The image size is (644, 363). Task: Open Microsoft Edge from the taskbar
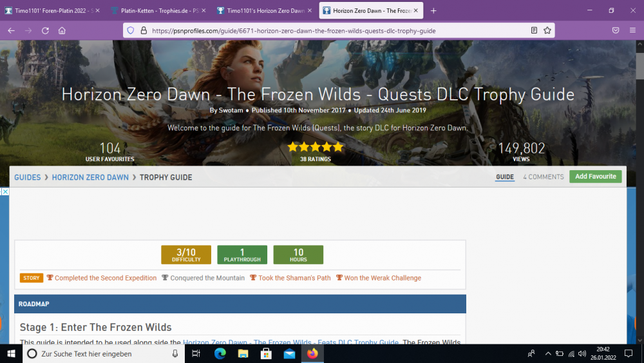220,353
